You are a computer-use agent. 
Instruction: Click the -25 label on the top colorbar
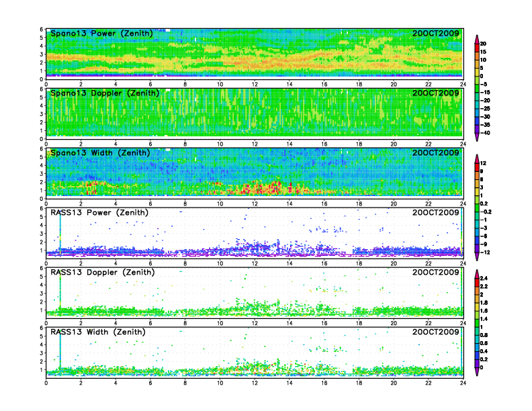point(485,109)
